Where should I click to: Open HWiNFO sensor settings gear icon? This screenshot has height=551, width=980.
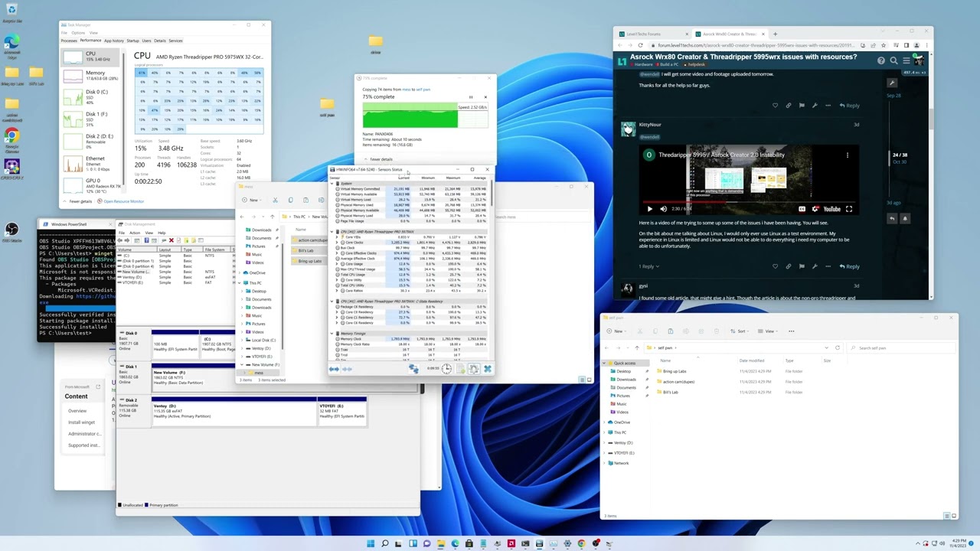[474, 369]
